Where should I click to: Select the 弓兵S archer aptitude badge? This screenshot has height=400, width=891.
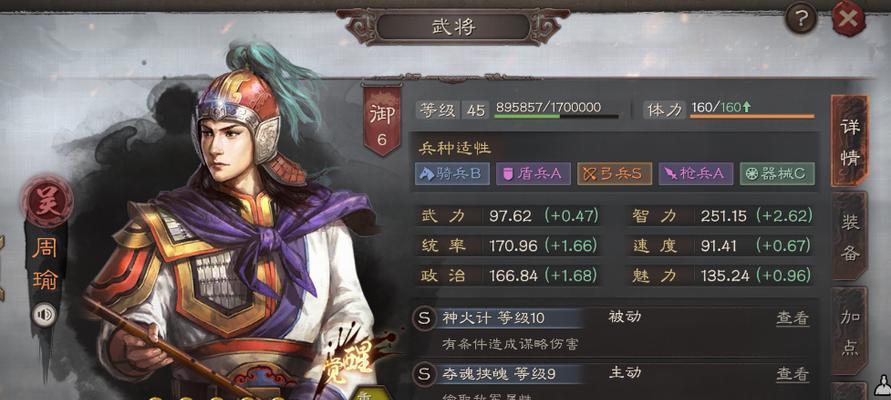coord(614,174)
